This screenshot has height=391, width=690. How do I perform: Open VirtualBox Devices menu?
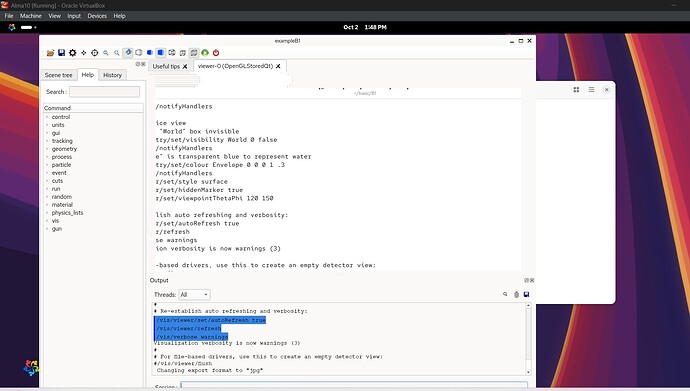click(97, 16)
